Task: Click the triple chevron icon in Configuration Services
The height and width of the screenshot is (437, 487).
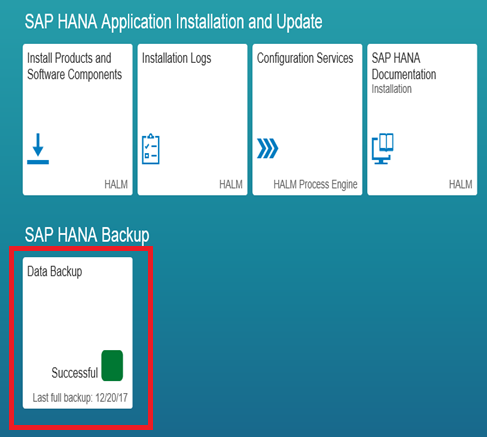Action: coord(267,148)
